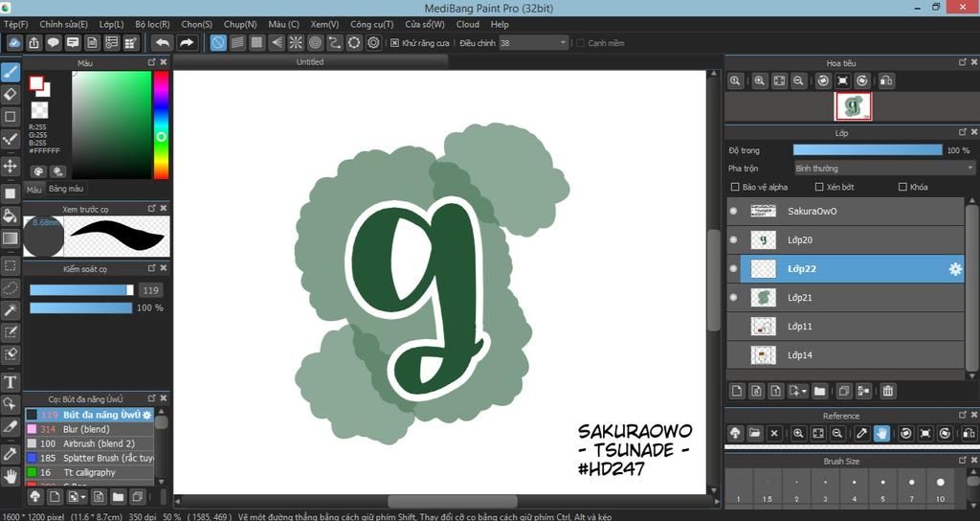Undock the Kiểm soát cọ panel

[x=151, y=268]
